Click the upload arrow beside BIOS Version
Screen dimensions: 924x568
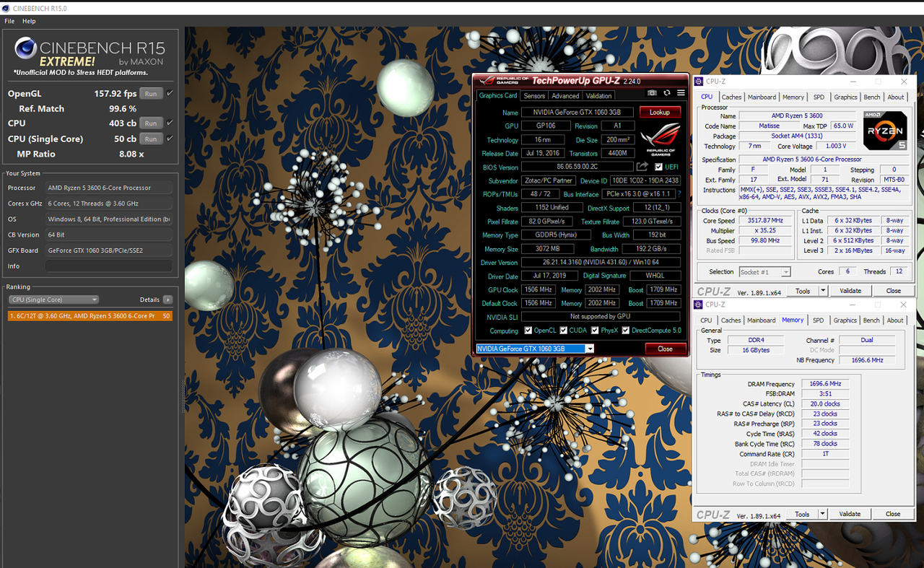click(642, 166)
